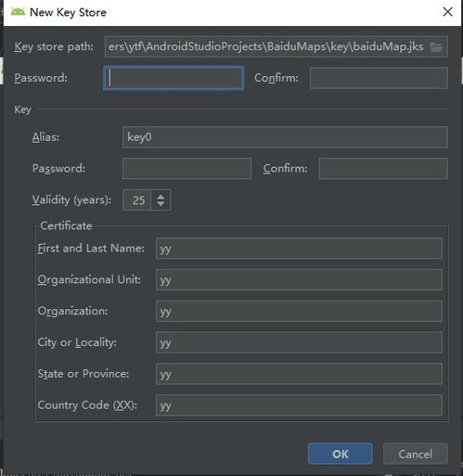Select the key store Confirm password field
This screenshot has width=463, height=476.
click(x=379, y=78)
